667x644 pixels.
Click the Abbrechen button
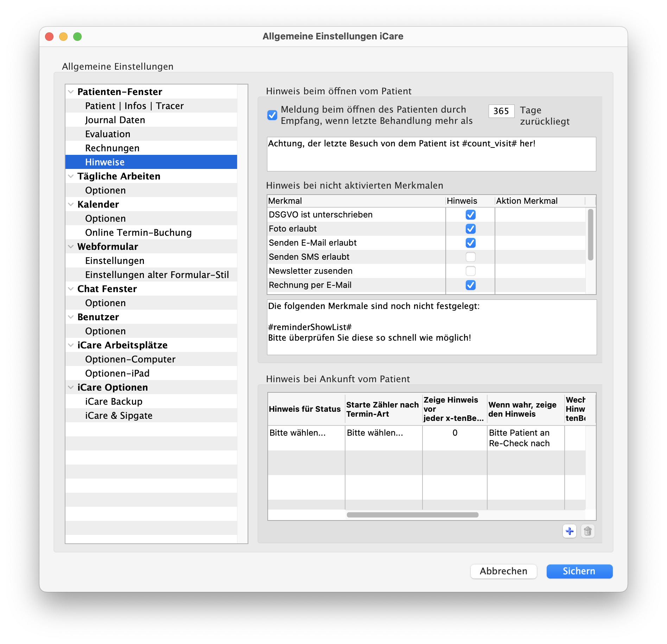tap(503, 571)
